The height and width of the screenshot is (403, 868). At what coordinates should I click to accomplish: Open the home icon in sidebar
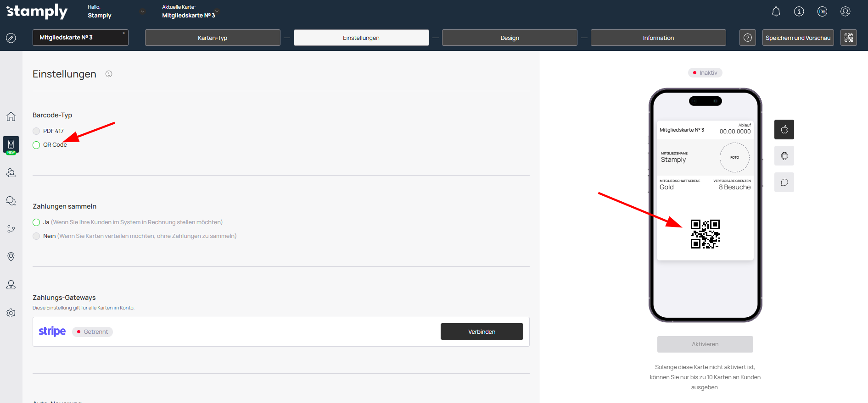11,116
